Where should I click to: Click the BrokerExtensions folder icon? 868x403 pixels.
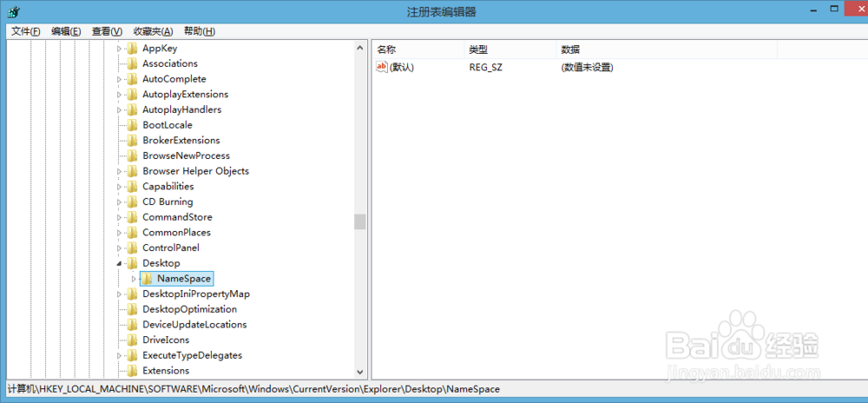coord(132,141)
